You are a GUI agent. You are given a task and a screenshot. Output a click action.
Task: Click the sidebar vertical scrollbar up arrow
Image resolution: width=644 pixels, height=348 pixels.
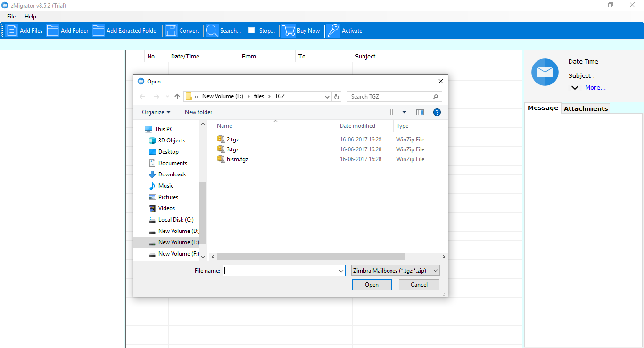[203, 124]
